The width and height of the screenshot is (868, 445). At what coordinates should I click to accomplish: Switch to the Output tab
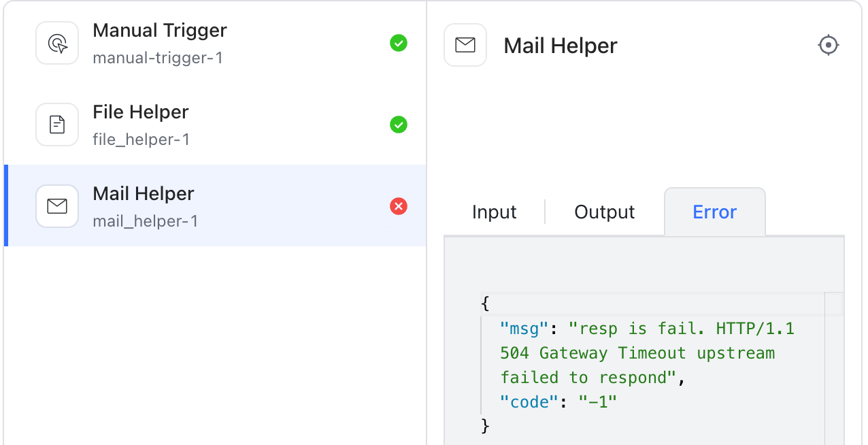[x=604, y=212]
